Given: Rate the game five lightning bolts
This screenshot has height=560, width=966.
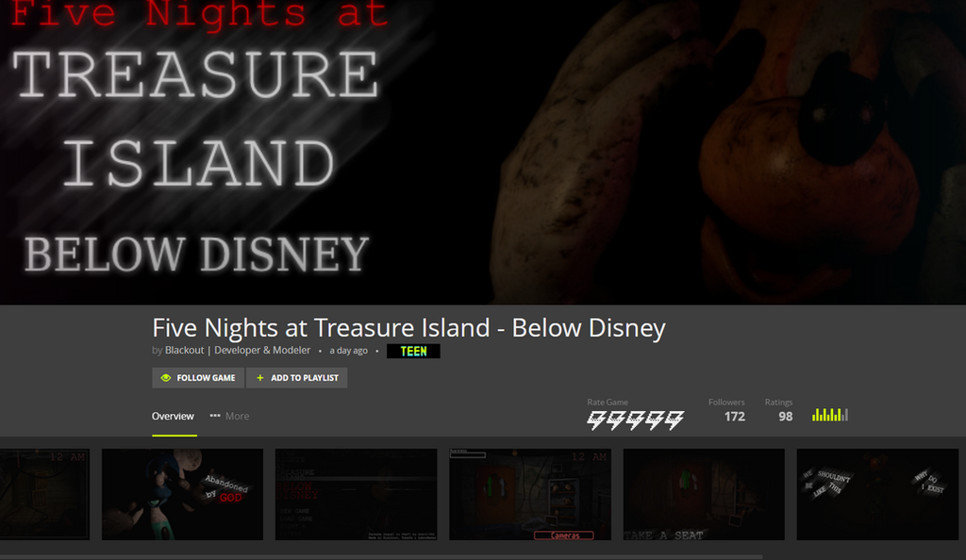Looking at the screenshot, I should (x=675, y=420).
